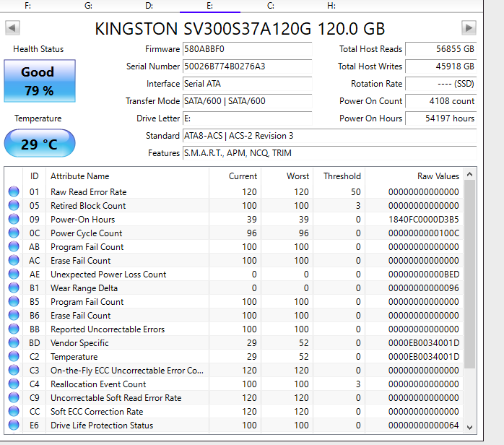Click status orb for Retired Block Count
This screenshot has height=445, width=504.
pos(14,205)
